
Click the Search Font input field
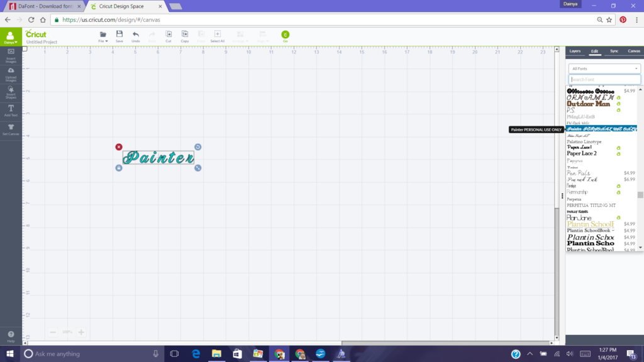(x=604, y=80)
